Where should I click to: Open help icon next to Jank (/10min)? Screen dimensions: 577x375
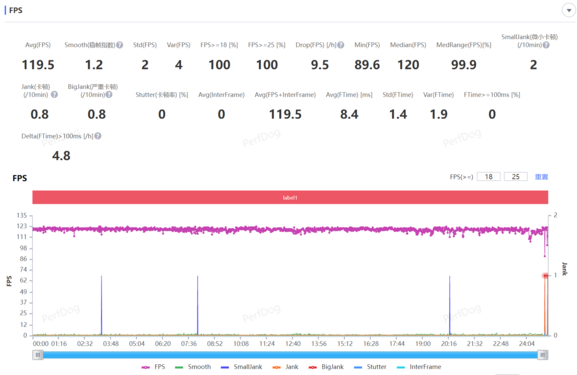[54, 95]
